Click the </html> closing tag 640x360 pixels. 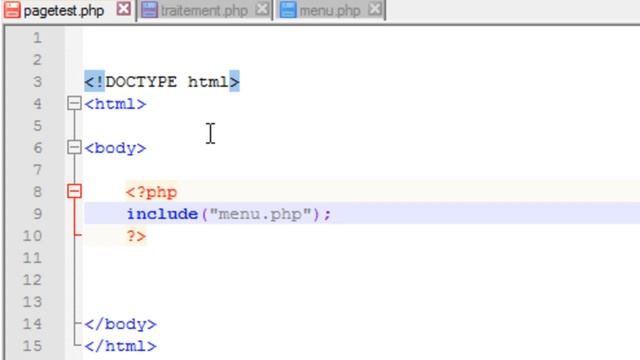pyautogui.click(x=120, y=346)
